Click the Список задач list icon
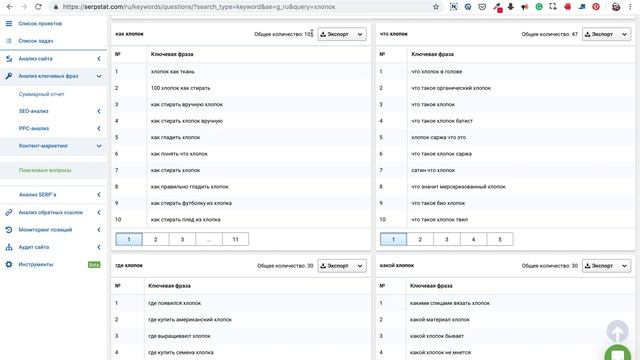The height and width of the screenshot is (360, 640). click(9, 41)
